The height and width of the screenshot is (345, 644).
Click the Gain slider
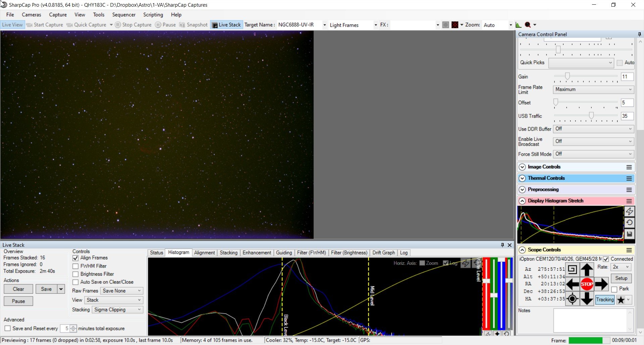pyautogui.click(x=586, y=77)
